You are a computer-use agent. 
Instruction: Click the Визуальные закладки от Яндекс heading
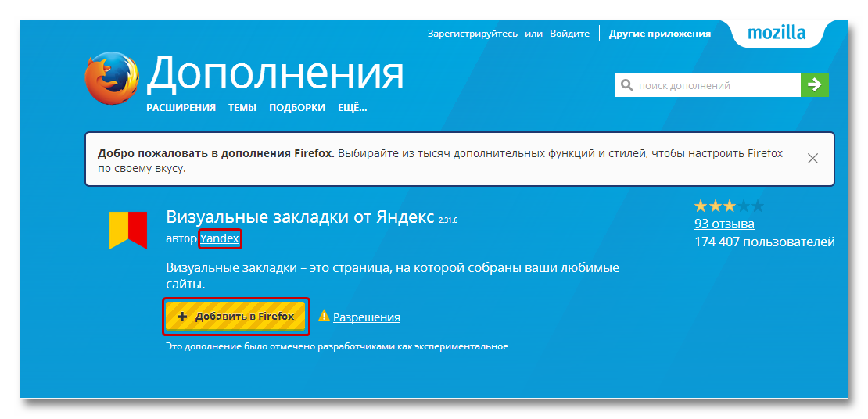tap(300, 217)
